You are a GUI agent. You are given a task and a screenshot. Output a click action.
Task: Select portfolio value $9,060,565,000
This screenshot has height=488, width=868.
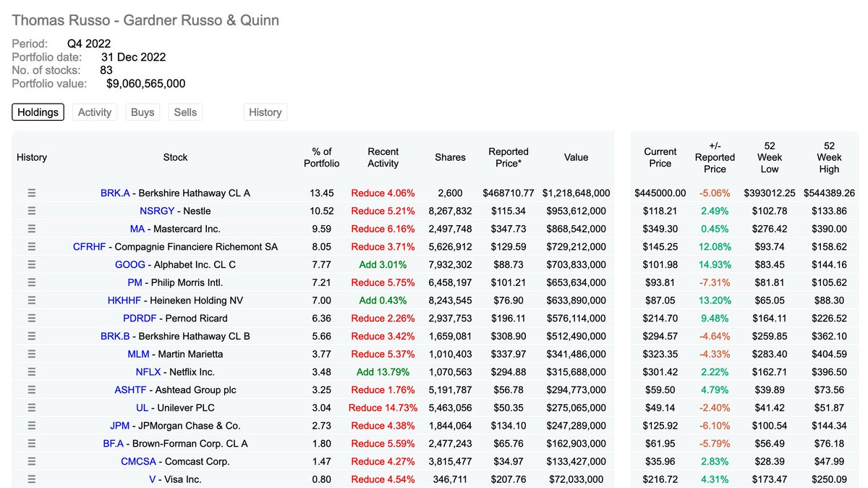tap(146, 84)
